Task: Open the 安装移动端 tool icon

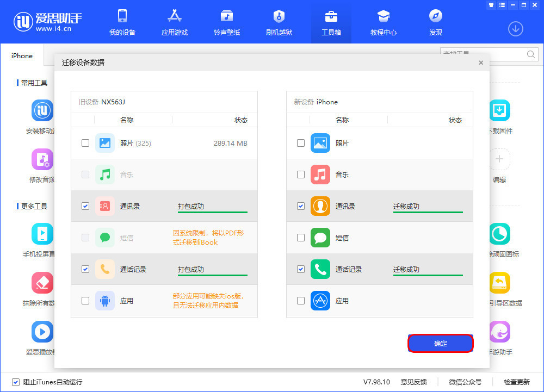Action: pyautogui.click(x=42, y=110)
